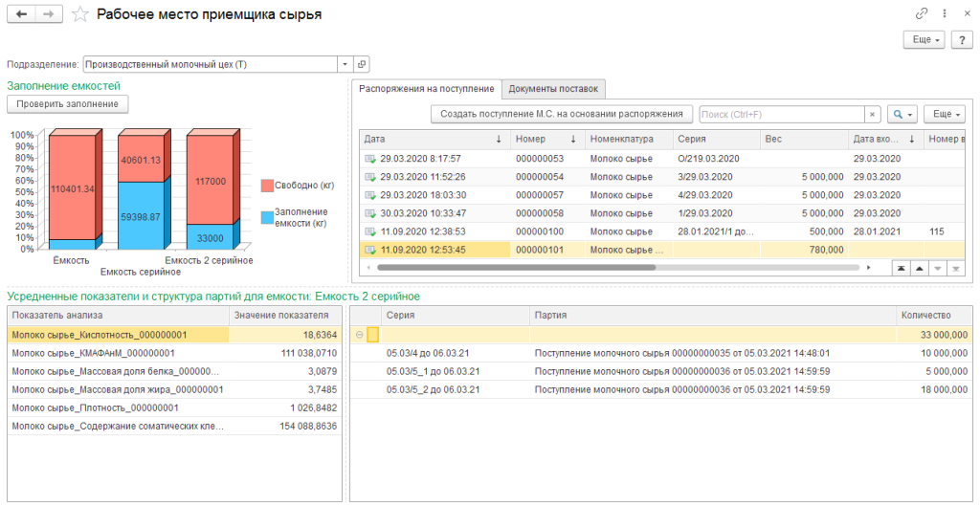Screen dimensions: 980x506
Task: Copy link using the chain icon
Action: pos(922,14)
